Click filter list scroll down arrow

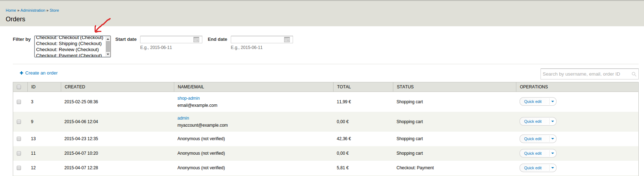point(108,54)
